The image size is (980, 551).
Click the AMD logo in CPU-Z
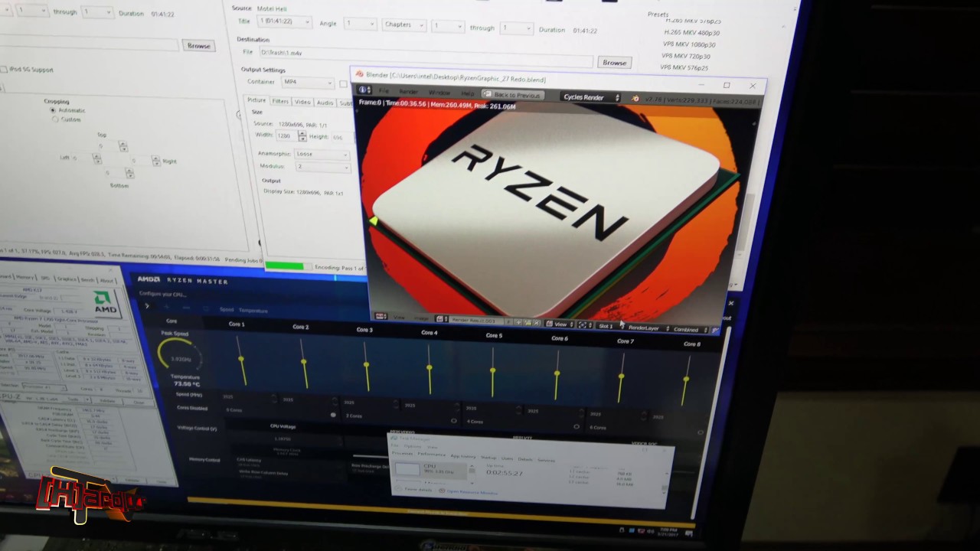point(105,302)
